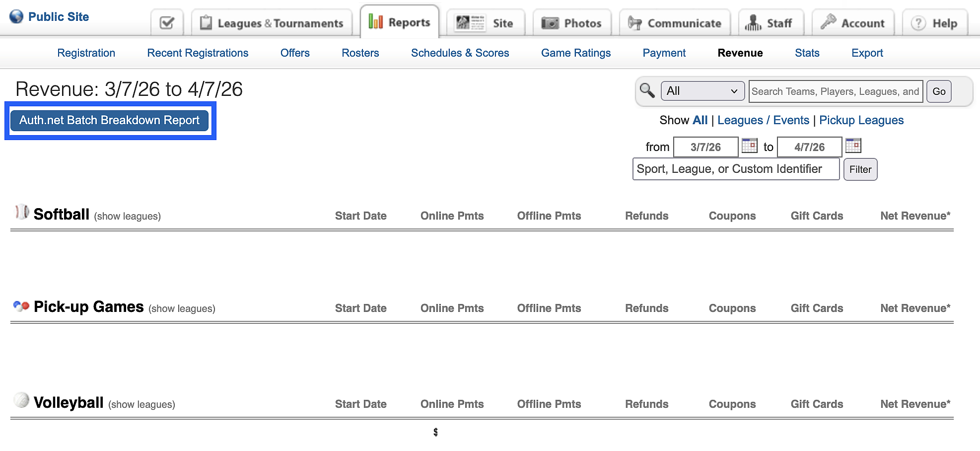Focus the Search Teams, Players, Leagues field
Image resolution: width=980 pixels, height=451 pixels.
836,91
